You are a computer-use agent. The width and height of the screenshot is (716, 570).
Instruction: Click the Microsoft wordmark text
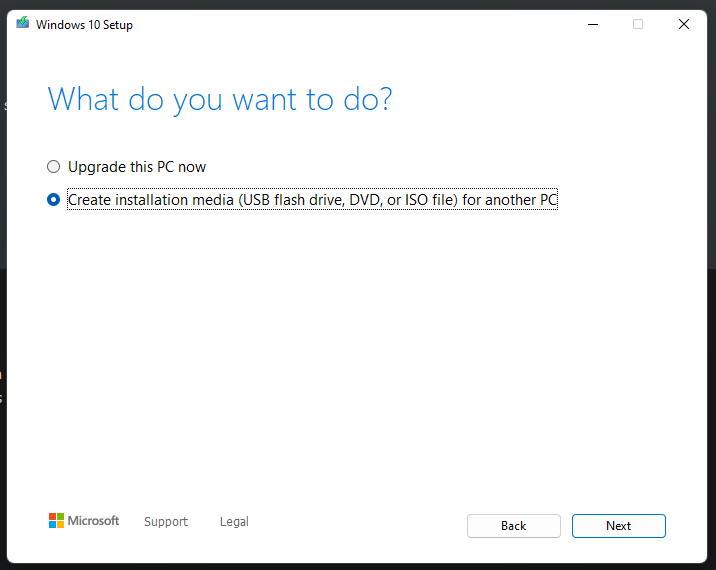[93, 521]
